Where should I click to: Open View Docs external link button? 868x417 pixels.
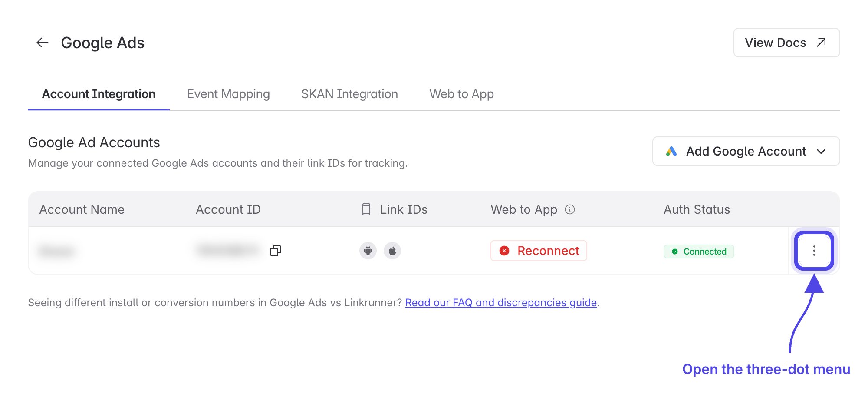click(x=786, y=43)
